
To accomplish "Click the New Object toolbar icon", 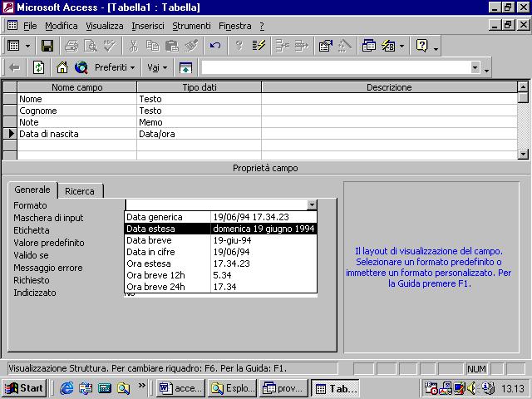I will pyautogui.click(x=388, y=46).
